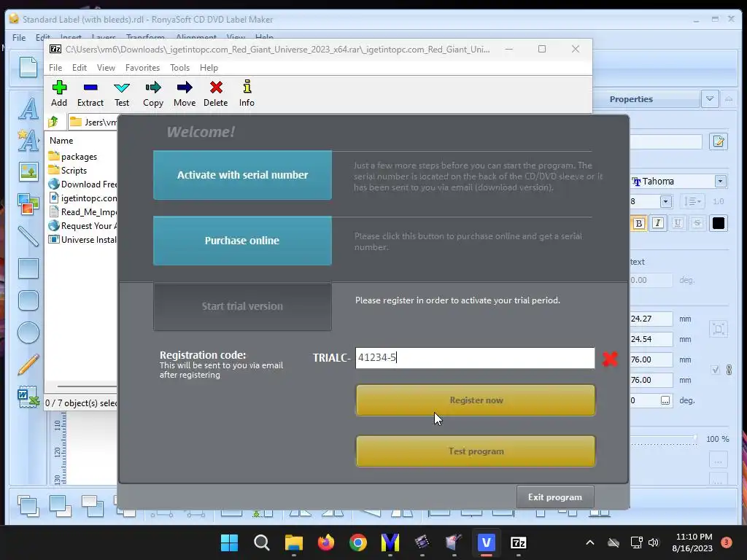The height and width of the screenshot is (560, 747).
Task: Click the Register now button
Action: click(476, 400)
